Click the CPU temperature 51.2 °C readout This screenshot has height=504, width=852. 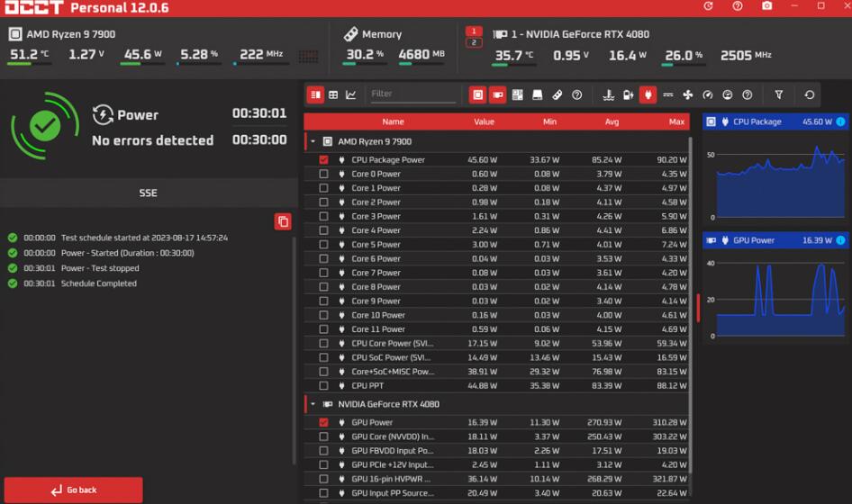(x=30, y=54)
